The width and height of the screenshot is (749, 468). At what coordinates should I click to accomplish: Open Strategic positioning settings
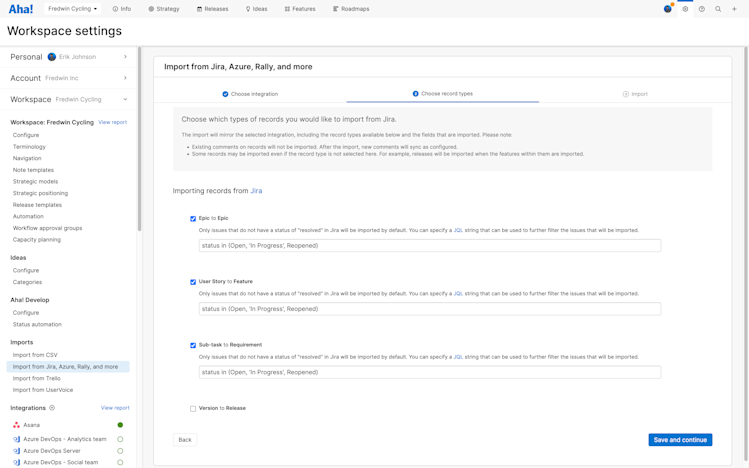41,193
